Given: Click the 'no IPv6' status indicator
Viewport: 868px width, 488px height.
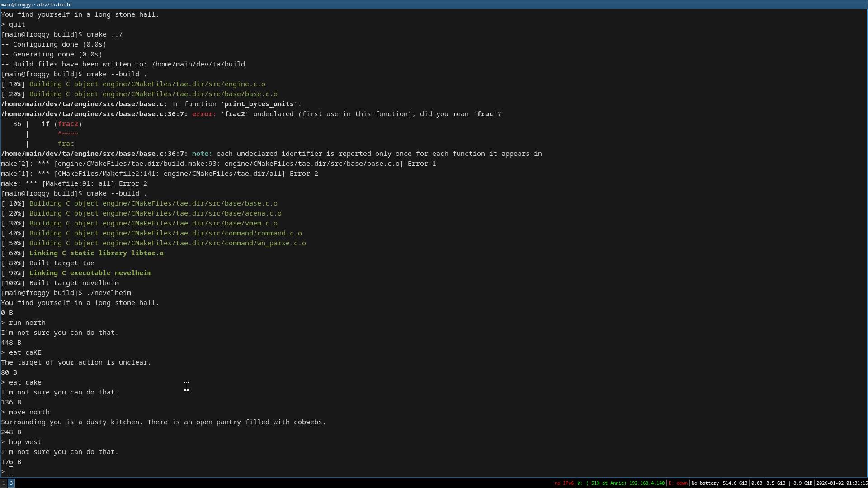Looking at the screenshot, I should 564,483.
